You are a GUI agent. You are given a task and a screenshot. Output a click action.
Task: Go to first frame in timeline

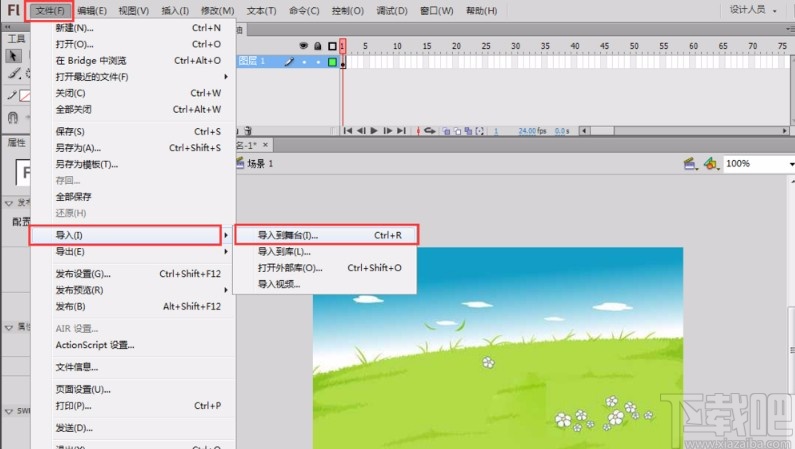pyautogui.click(x=347, y=131)
